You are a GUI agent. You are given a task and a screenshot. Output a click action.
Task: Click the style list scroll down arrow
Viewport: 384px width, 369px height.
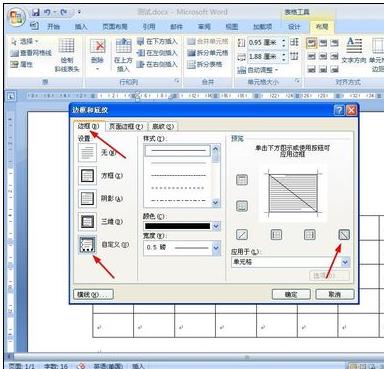point(216,202)
